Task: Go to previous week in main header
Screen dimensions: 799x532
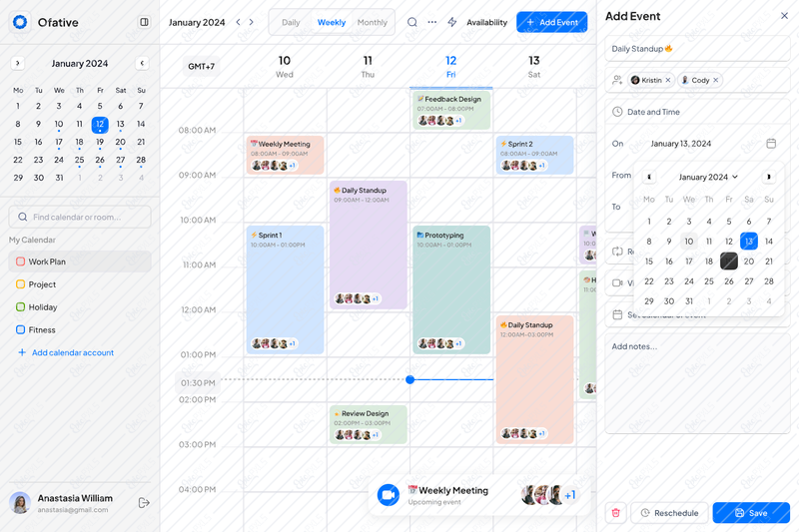Action: click(238, 22)
